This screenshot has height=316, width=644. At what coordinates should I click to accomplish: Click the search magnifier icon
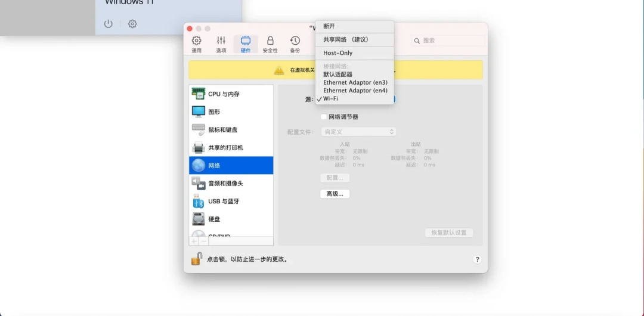pyautogui.click(x=417, y=41)
